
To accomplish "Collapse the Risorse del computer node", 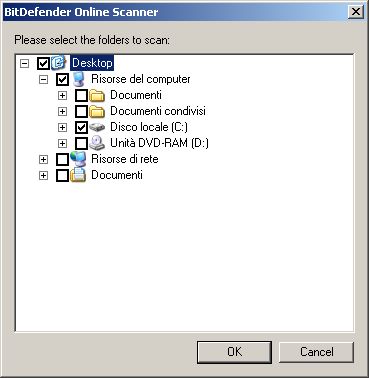I will click(x=43, y=79).
